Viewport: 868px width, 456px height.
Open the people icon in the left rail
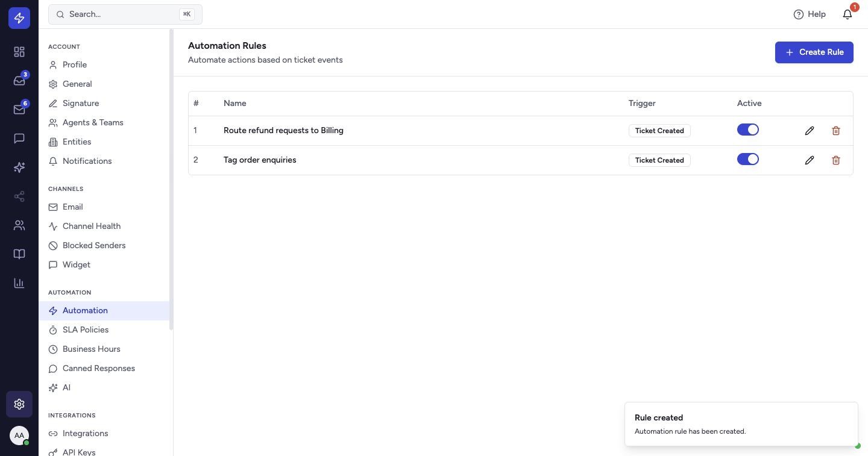pyautogui.click(x=19, y=225)
